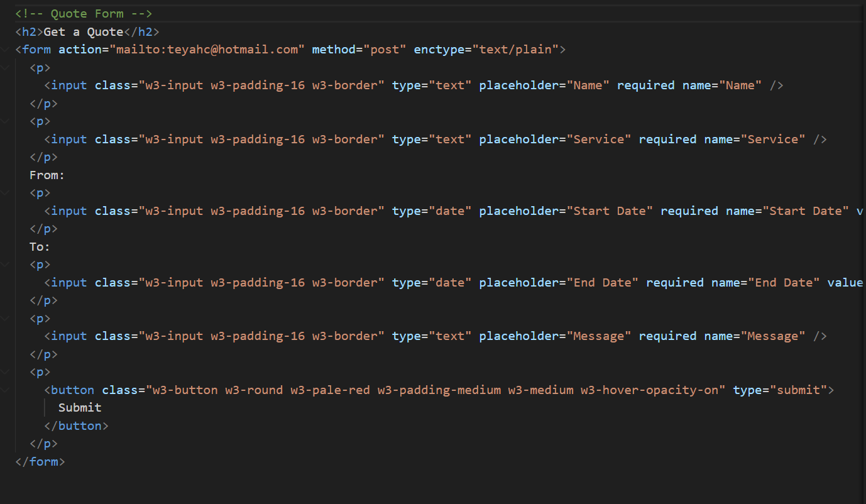Image resolution: width=866 pixels, height=504 pixels.
Task: Click the required attribute on Name input
Action: tap(645, 85)
